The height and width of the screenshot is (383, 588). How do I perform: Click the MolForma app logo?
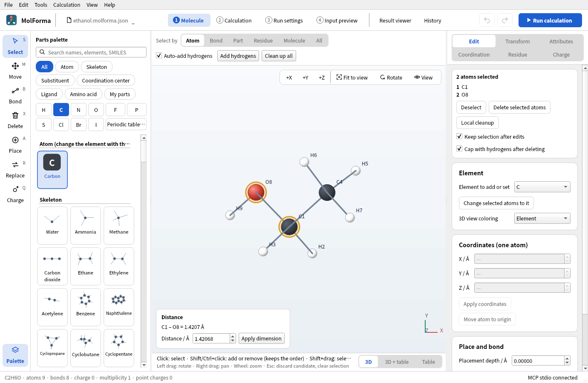[12, 20]
